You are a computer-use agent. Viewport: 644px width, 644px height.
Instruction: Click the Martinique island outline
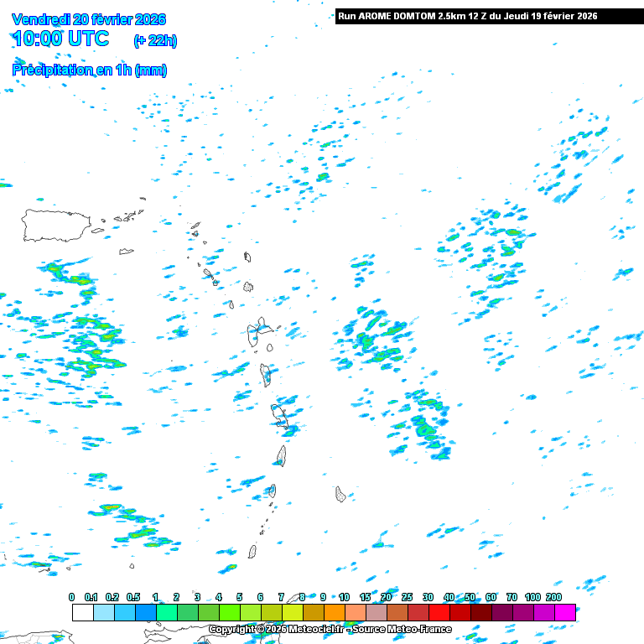[280, 415]
